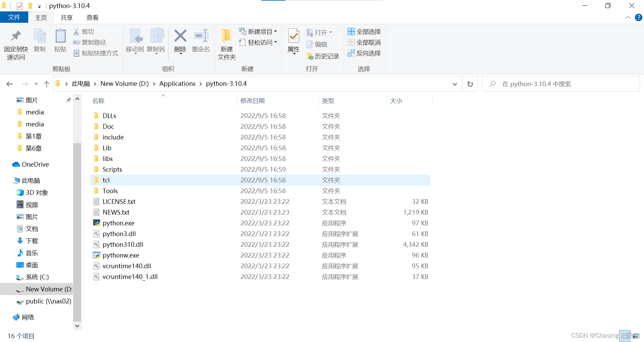The height and width of the screenshot is (342, 644).
Task: Open the File (文件) tab
Action: point(14,17)
